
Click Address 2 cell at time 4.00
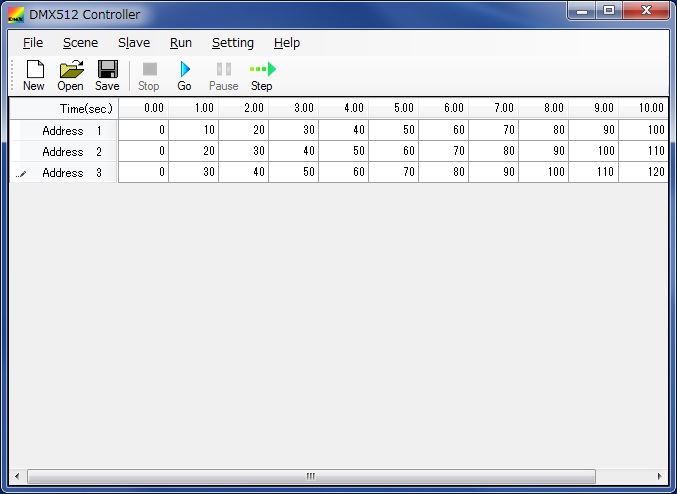click(344, 151)
